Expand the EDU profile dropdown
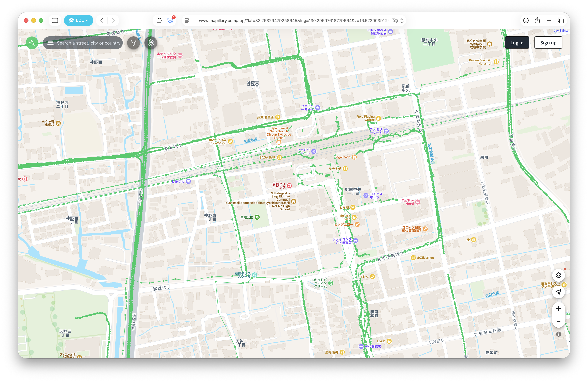 pos(79,20)
